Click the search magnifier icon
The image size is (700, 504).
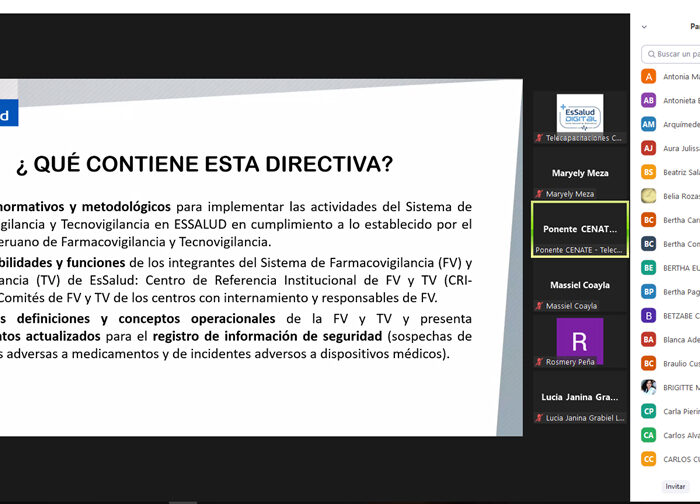(651, 54)
